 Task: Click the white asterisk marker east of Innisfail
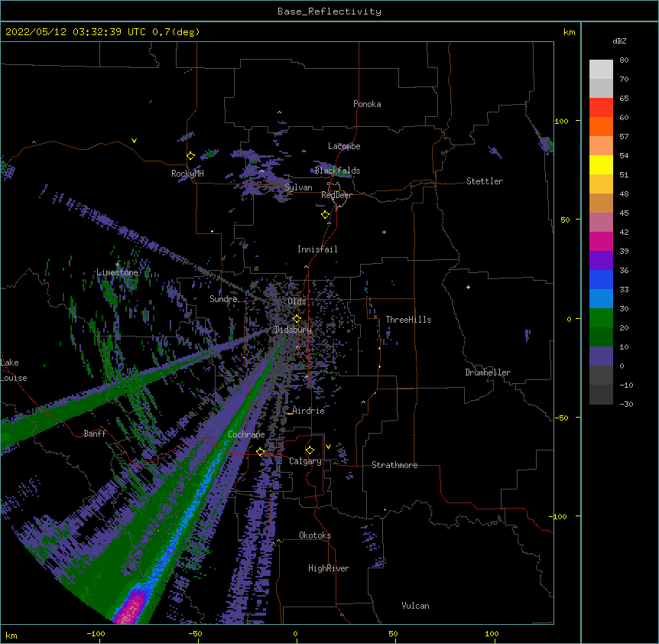[384, 232]
